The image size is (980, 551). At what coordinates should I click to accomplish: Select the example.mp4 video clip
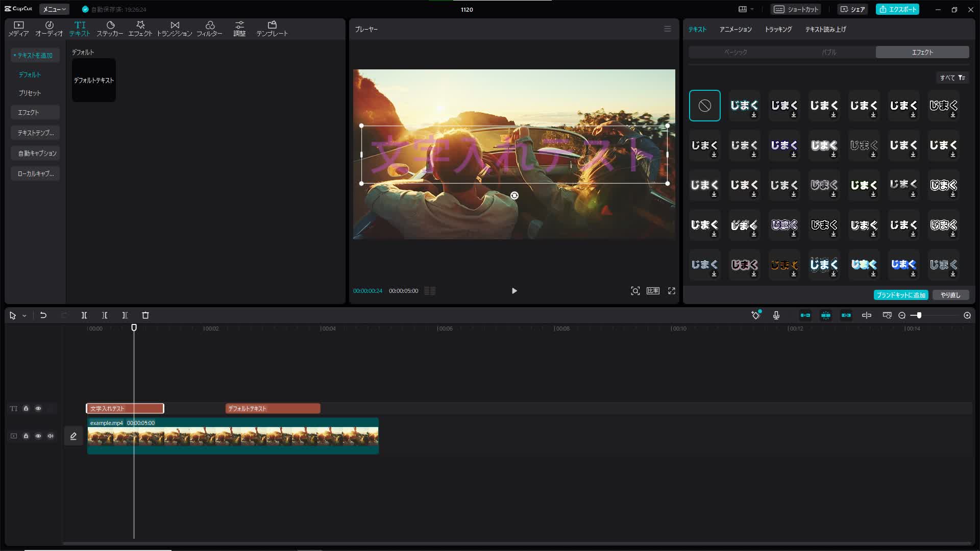(x=233, y=436)
